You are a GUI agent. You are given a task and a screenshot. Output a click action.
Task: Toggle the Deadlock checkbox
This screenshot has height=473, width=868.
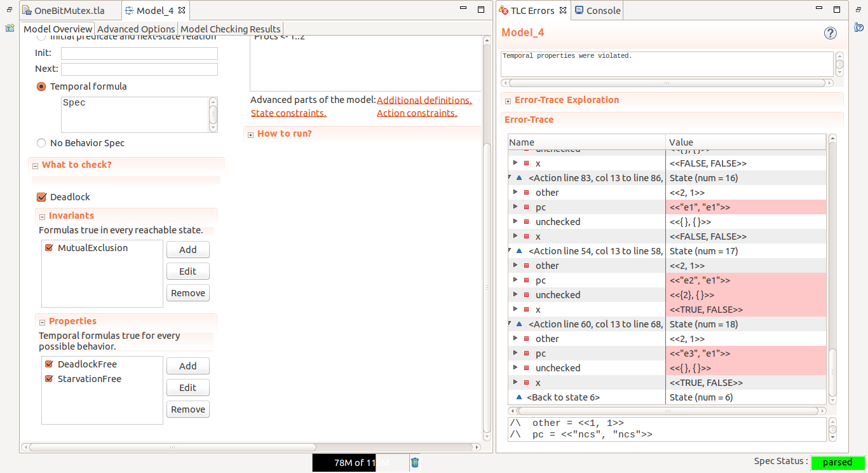[x=42, y=197]
